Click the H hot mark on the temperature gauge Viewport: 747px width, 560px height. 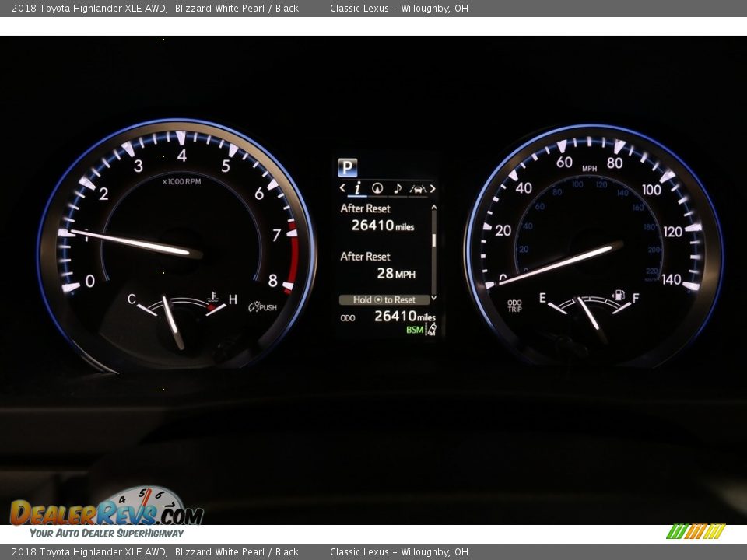click(233, 299)
